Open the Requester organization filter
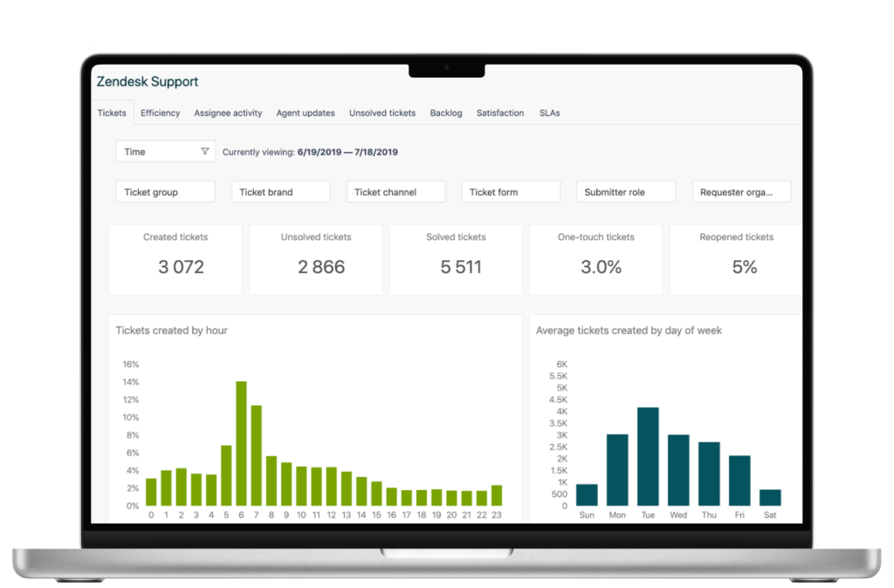The width and height of the screenshot is (894, 588). click(741, 191)
